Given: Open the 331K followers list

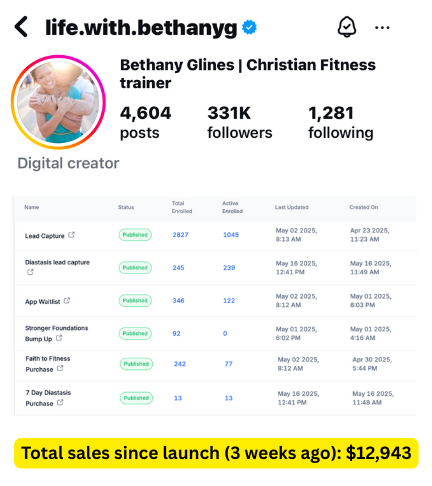Looking at the screenshot, I should pyautogui.click(x=240, y=122).
